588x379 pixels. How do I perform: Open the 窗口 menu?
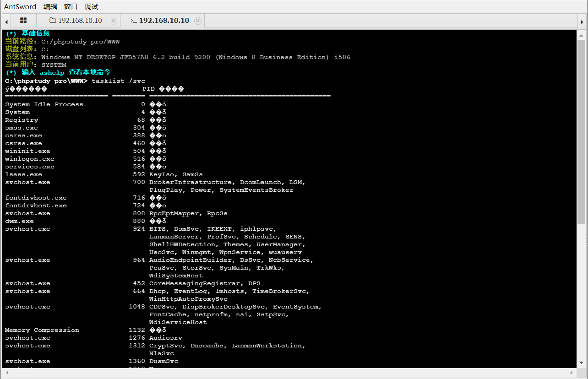point(71,6)
